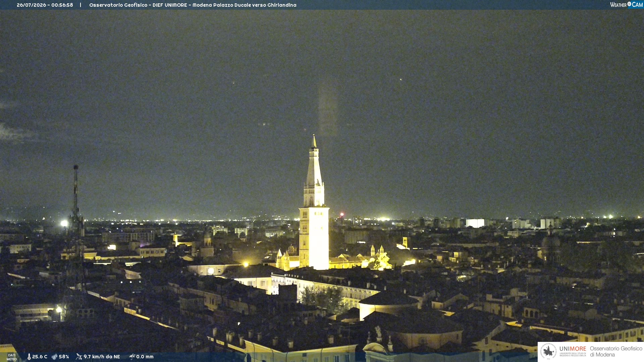644x362 pixels.
Task: Select the DATI METEO label
Action: click(x=12, y=357)
